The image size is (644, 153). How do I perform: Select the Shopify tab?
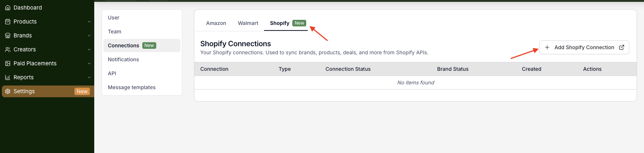point(280,23)
